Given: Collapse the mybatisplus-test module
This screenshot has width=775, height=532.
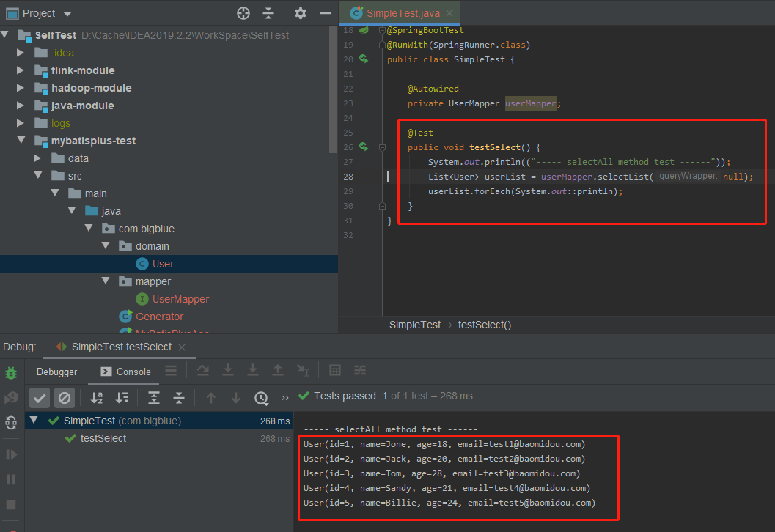Looking at the screenshot, I should click(x=21, y=140).
